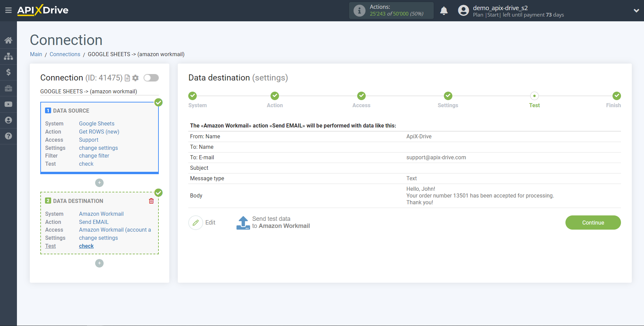Delete the data destination with trash icon
Image resolution: width=644 pixels, height=326 pixels.
tap(151, 201)
